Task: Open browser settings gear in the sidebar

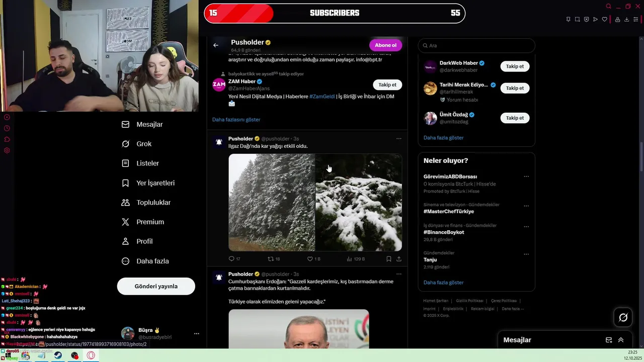Action: tap(7, 150)
